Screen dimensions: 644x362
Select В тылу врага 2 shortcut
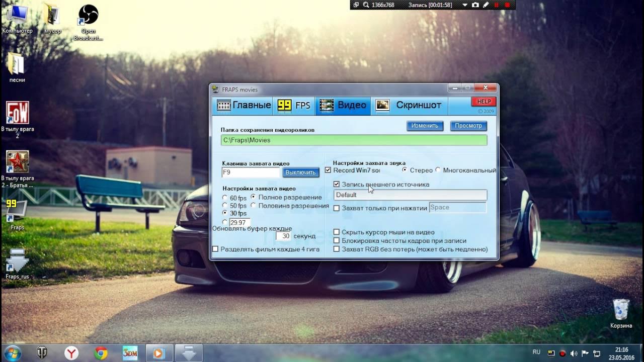(17, 120)
